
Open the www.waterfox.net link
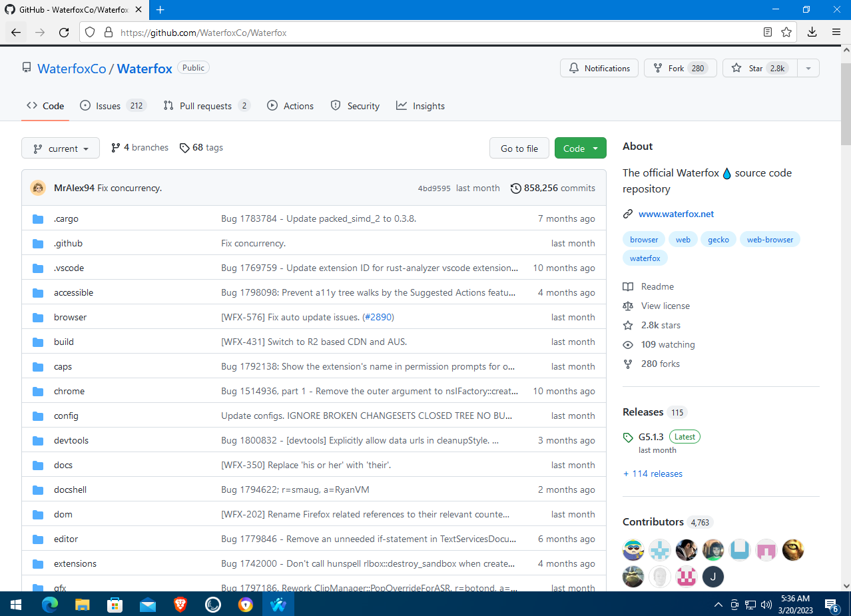pos(676,214)
